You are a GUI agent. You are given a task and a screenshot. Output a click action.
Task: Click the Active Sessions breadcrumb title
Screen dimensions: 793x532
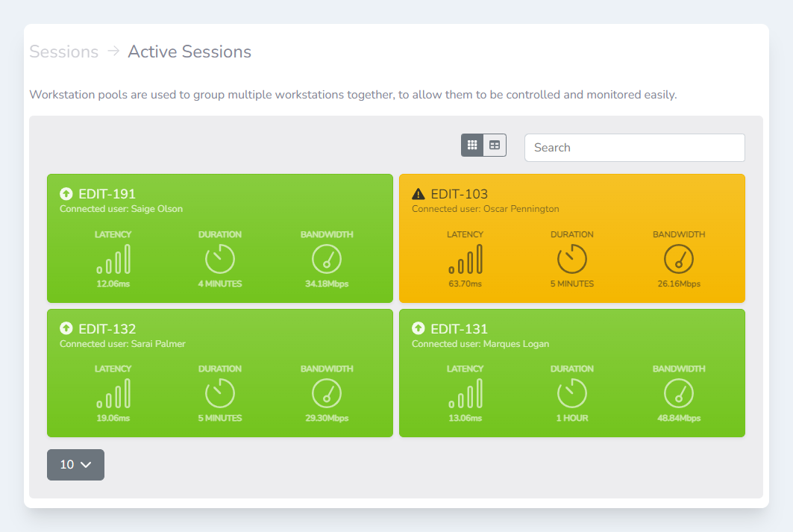(189, 51)
